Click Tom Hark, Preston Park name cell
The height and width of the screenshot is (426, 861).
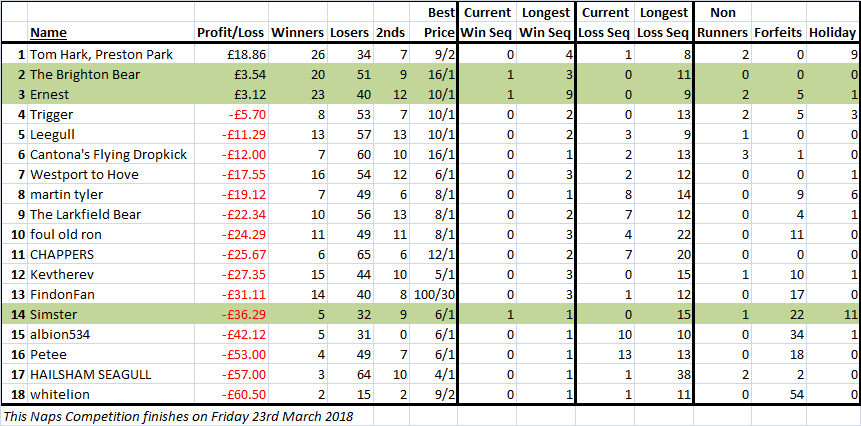pyautogui.click(x=101, y=54)
